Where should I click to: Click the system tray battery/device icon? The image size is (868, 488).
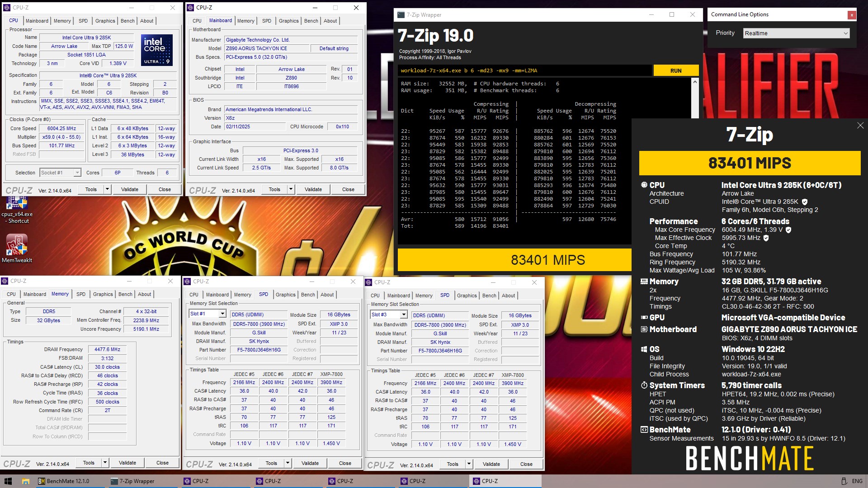[844, 481]
